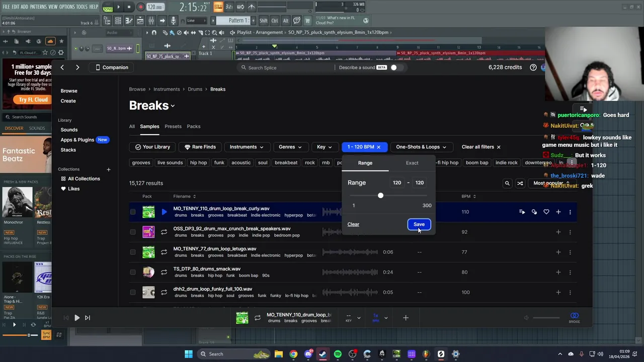Open FL Studio piano roll icon
Image resolution: width=644 pixels, height=362 pixels.
(x=129, y=21)
